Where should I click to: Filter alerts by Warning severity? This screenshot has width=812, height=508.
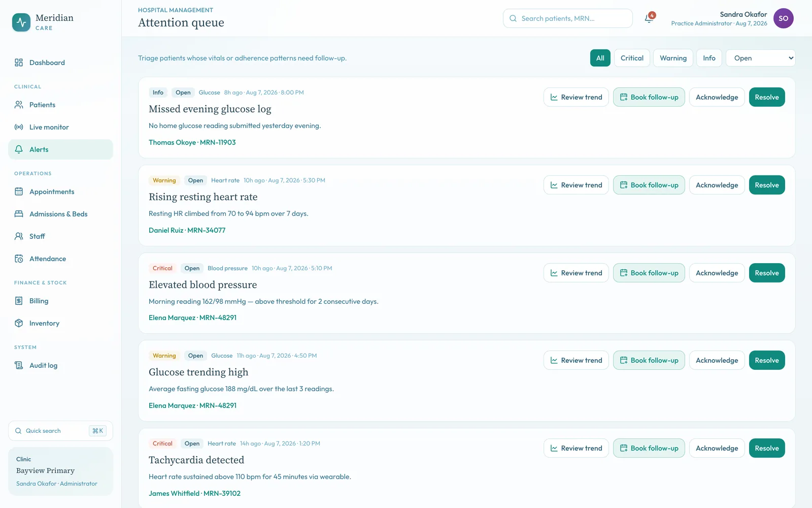coord(673,58)
